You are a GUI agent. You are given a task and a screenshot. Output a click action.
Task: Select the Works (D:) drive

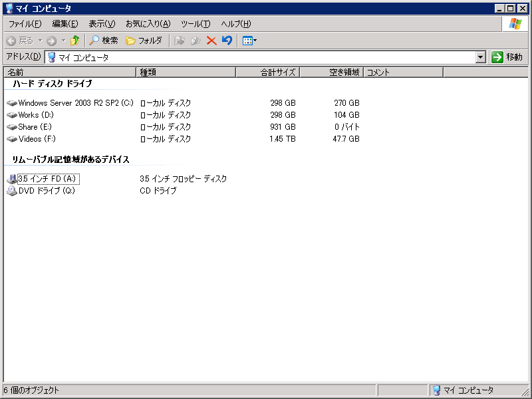[x=36, y=115]
